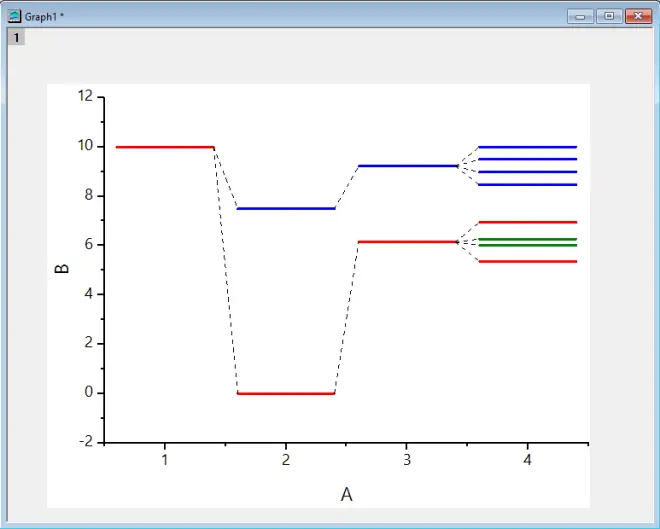Select the lowest blue line at position 4
This screenshot has width=660, height=529.
tap(528, 184)
